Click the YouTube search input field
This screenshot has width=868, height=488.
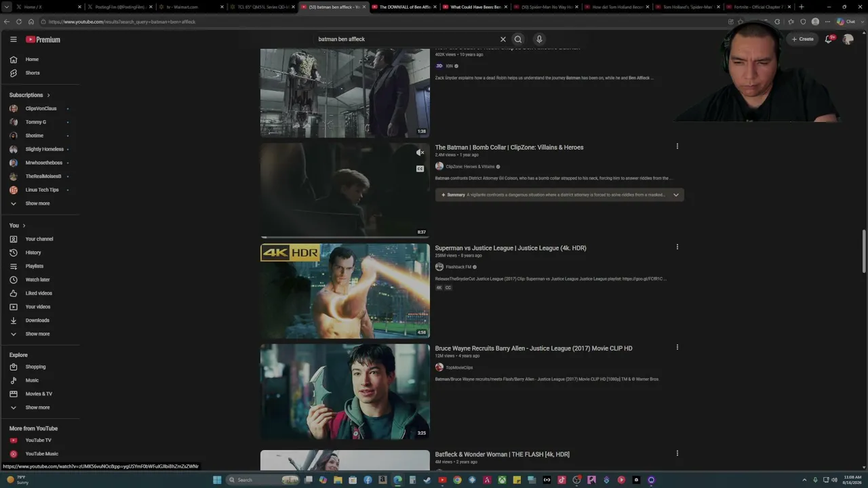(407, 39)
